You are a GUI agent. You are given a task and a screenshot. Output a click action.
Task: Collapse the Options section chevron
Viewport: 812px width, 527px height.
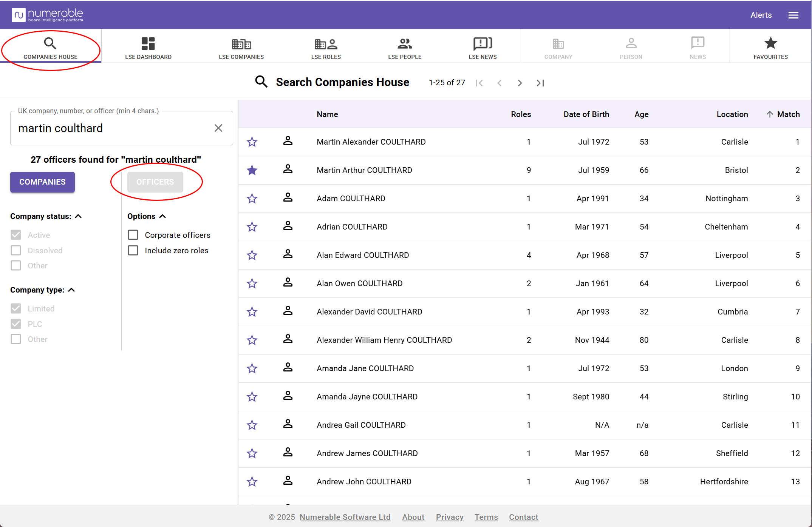point(162,216)
